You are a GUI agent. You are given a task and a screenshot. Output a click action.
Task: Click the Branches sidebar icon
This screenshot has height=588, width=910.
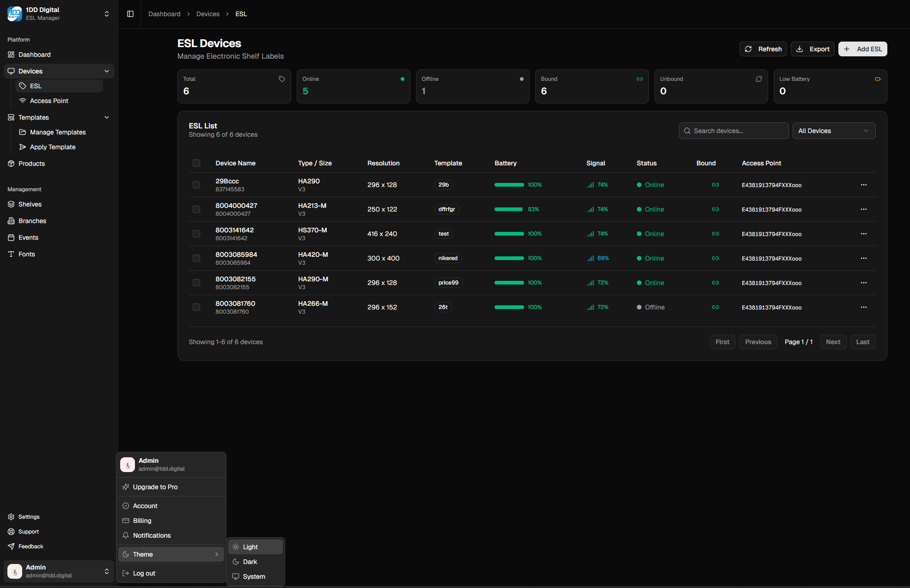coord(11,220)
